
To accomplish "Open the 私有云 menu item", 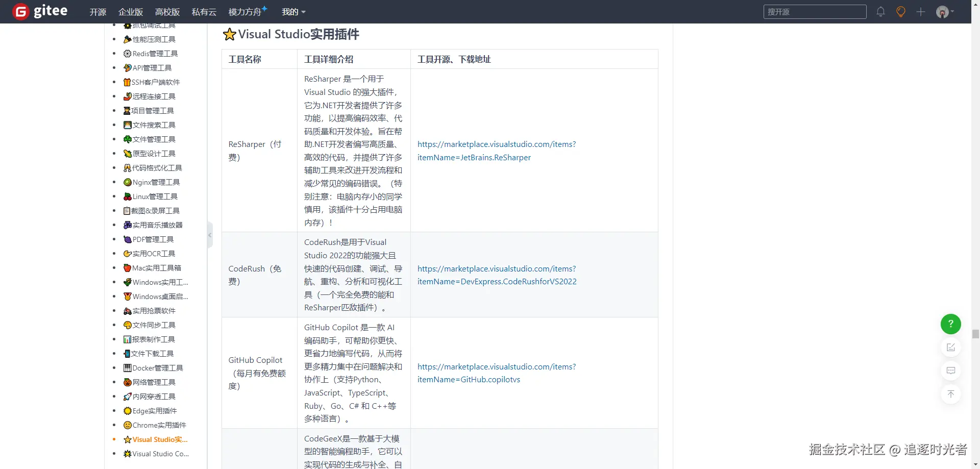I will coord(204,12).
